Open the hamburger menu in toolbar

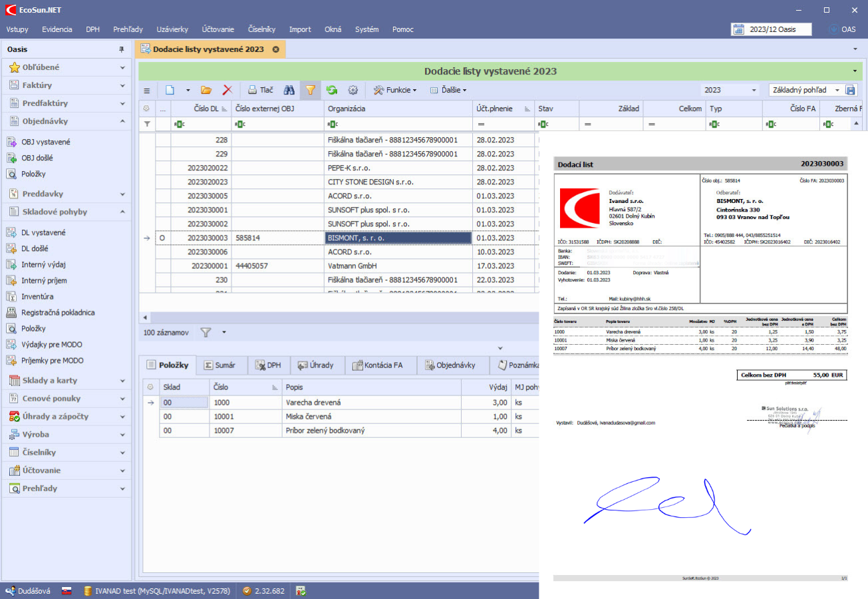pos(147,90)
